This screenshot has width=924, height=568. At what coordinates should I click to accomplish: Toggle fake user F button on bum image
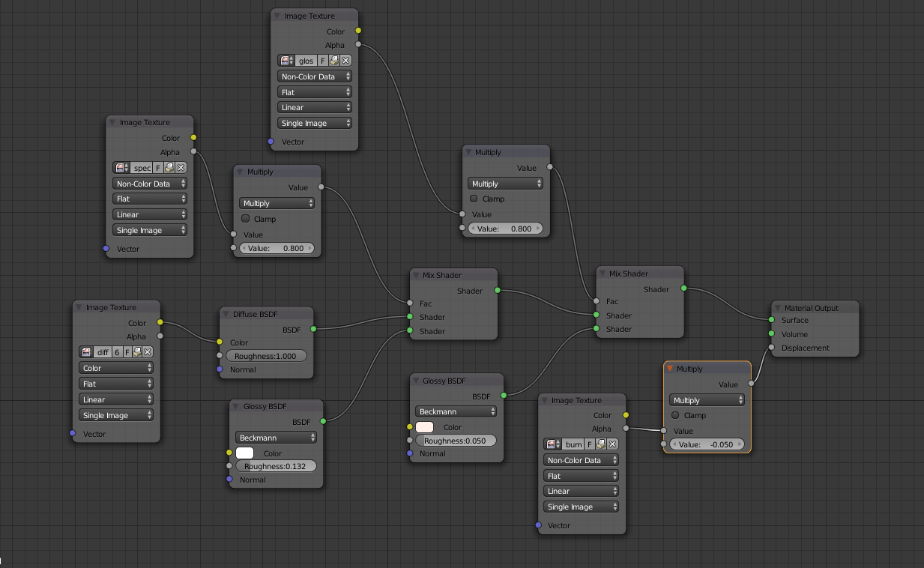point(589,444)
